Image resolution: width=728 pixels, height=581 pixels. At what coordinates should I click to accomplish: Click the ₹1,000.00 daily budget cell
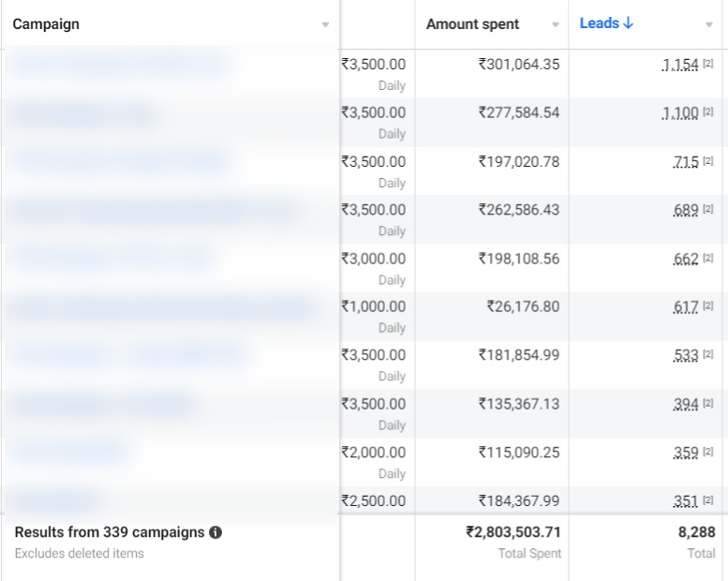point(374,307)
